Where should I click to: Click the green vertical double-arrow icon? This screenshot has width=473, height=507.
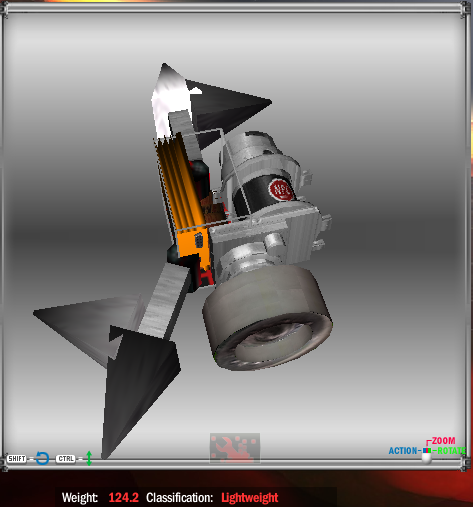click(x=89, y=458)
